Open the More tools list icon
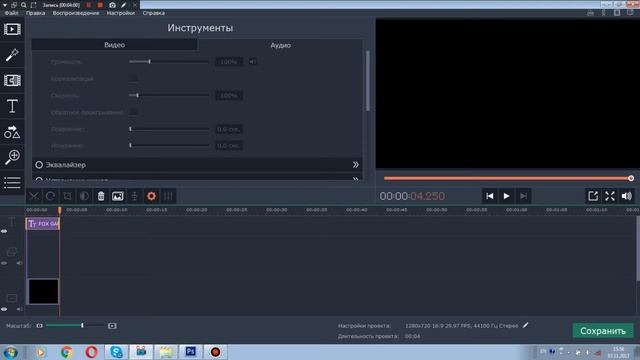This screenshot has width=640, height=360. (12, 182)
